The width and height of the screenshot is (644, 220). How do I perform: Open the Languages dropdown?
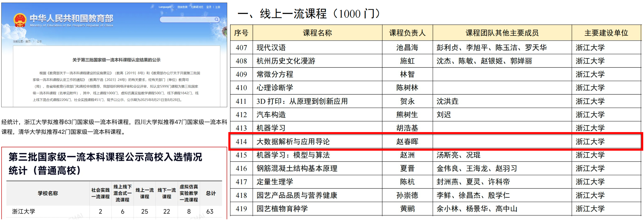pyautogui.click(x=166, y=7)
